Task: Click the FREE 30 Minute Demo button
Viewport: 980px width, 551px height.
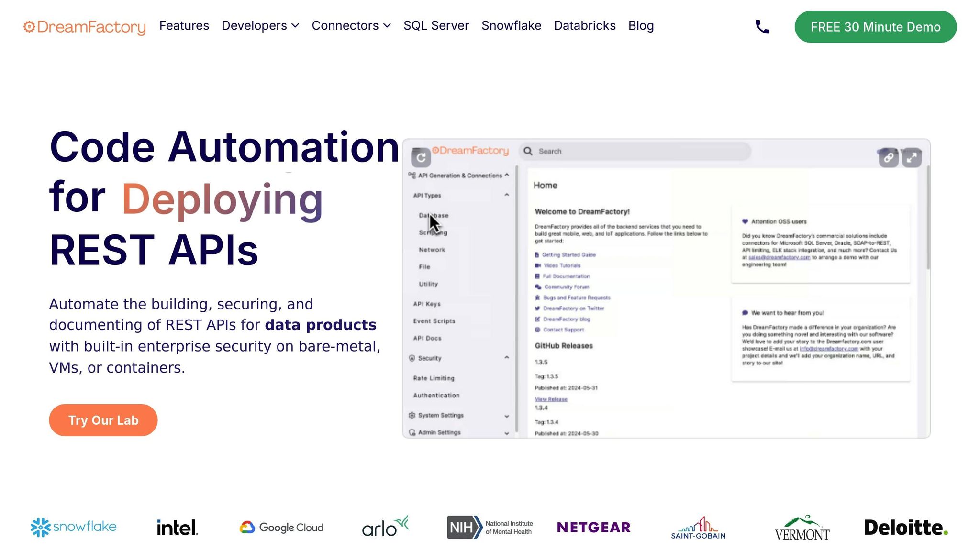Action: click(x=875, y=27)
